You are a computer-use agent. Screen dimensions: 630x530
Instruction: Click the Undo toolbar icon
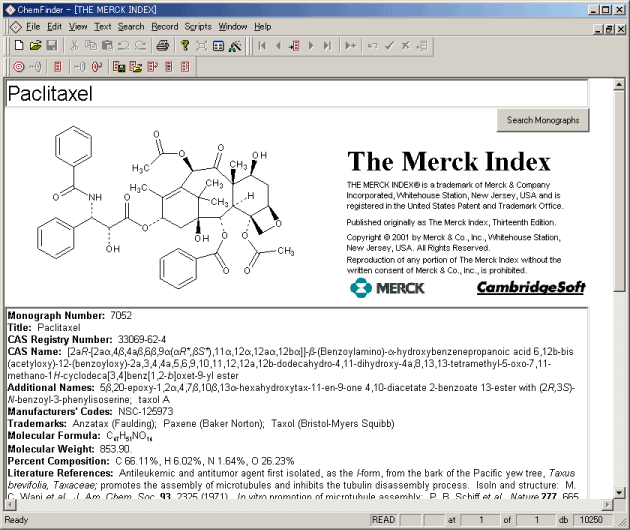tap(124, 45)
